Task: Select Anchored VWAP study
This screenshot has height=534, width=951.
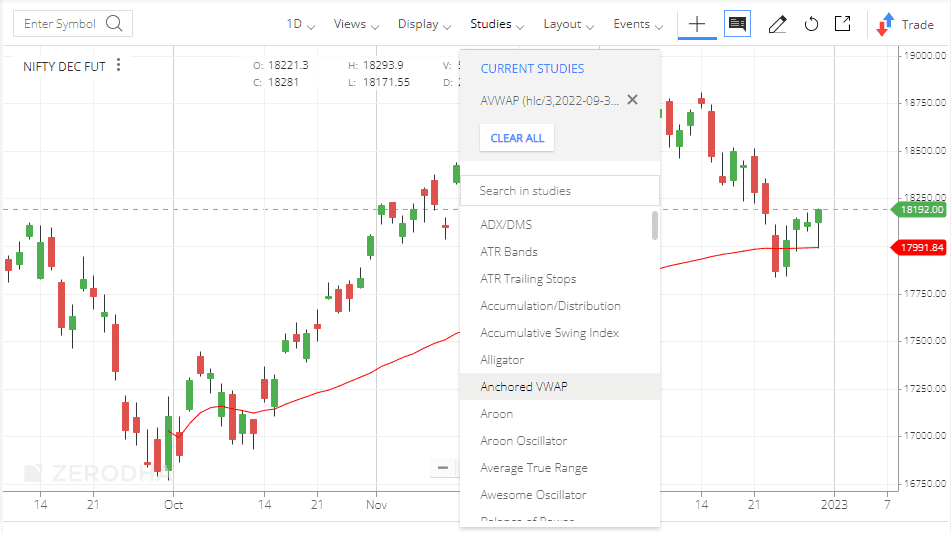Action: pos(560,387)
